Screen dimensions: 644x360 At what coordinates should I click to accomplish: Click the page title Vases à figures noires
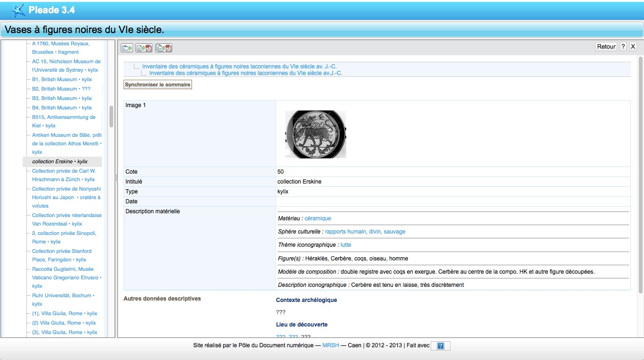(x=84, y=30)
